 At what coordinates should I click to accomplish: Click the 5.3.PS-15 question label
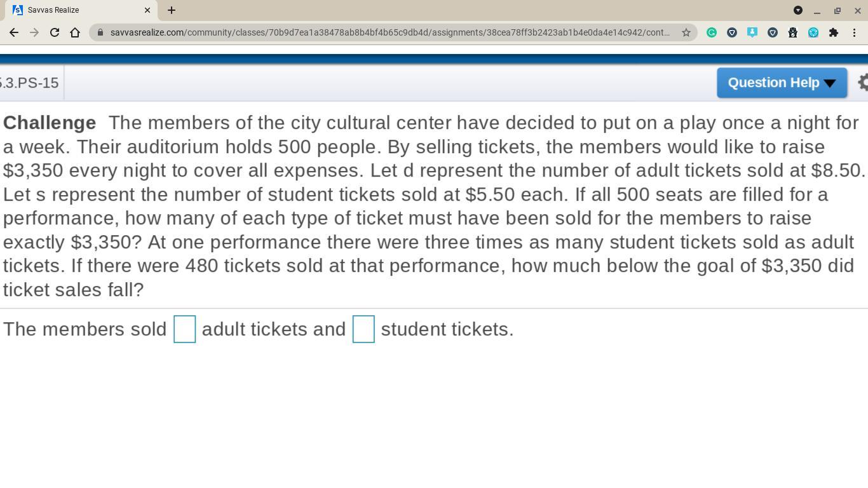coord(29,83)
